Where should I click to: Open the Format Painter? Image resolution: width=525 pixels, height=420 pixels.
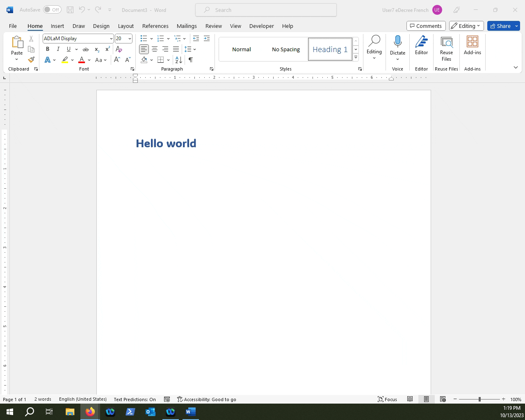pyautogui.click(x=31, y=59)
